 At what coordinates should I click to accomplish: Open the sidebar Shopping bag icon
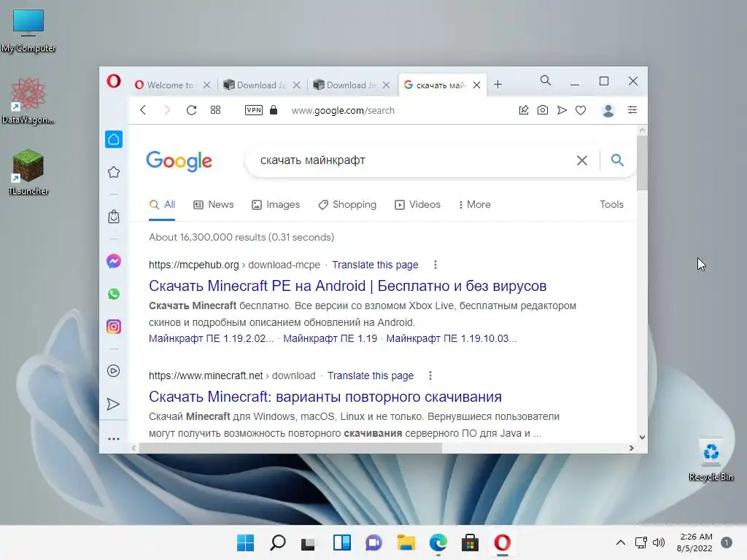[113, 217]
